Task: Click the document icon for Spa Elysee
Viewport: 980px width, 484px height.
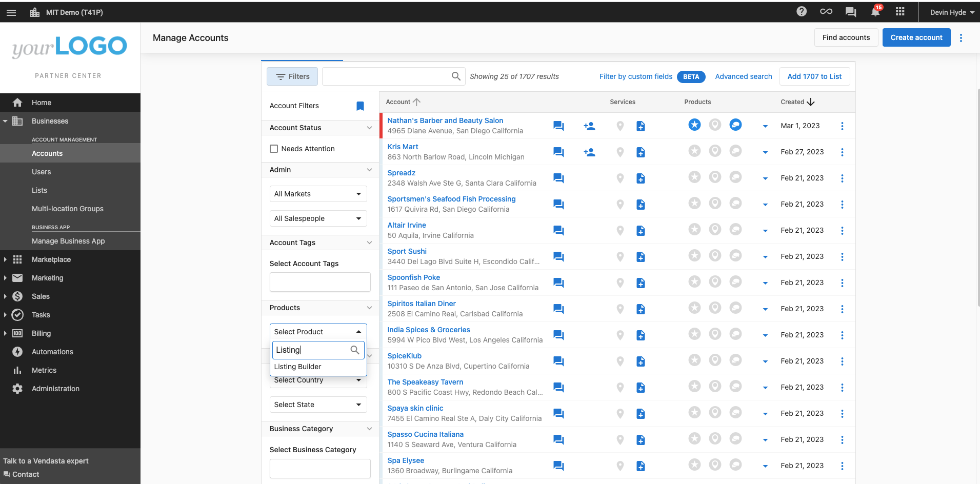Action: click(x=641, y=466)
